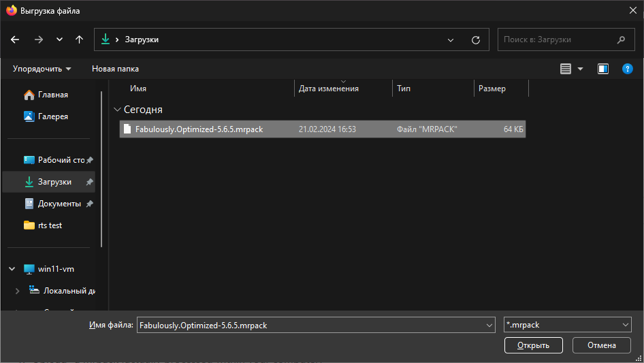Image resolution: width=644 pixels, height=363 pixels.
Task: Close the Выгрузка файла dialog
Action: [x=633, y=10]
